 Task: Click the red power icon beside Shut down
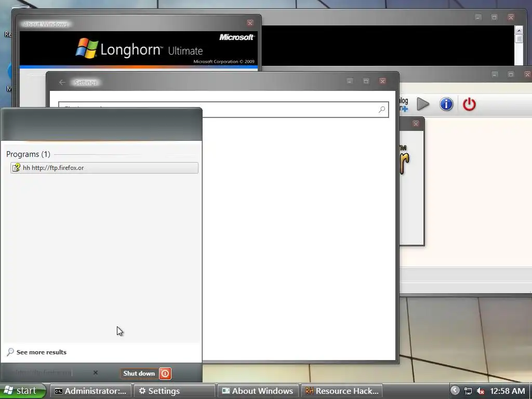(x=165, y=374)
